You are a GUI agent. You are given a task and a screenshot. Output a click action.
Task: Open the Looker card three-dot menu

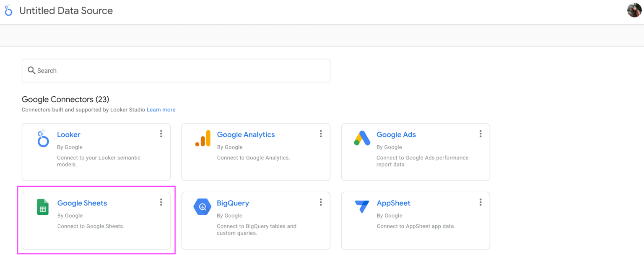point(161,133)
